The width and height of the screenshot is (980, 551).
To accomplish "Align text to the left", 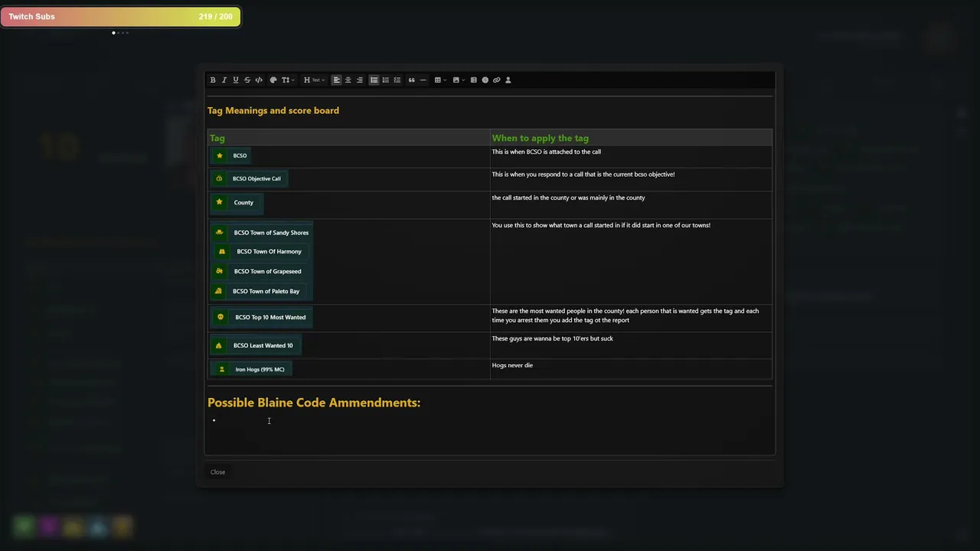I will (x=336, y=80).
